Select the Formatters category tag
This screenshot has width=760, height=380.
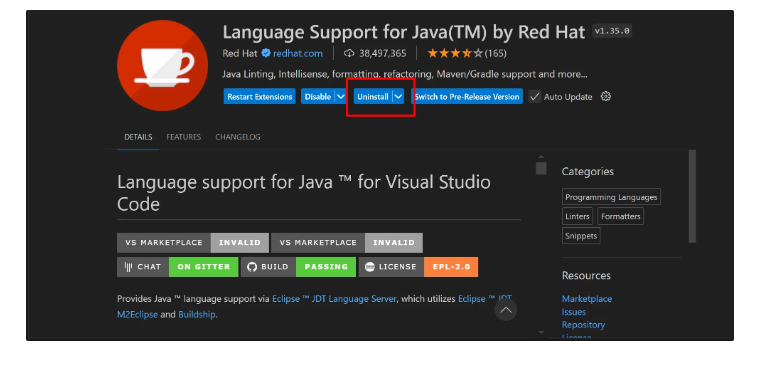pyautogui.click(x=620, y=216)
